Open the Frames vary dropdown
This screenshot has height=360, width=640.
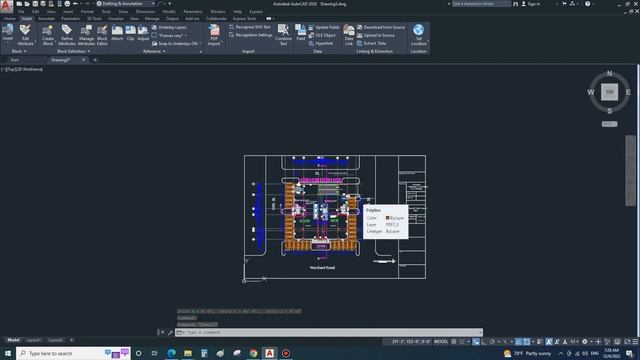coord(169,36)
